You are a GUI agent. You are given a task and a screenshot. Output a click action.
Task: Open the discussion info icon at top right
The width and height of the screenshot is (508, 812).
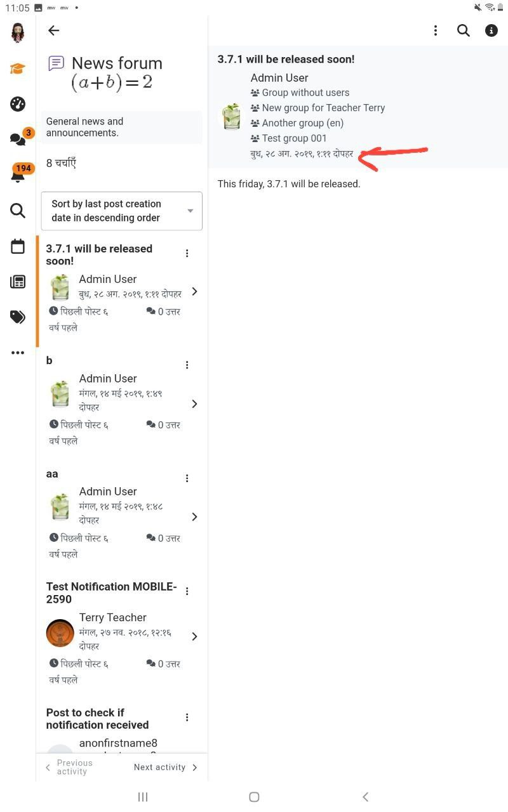(491, 30)
